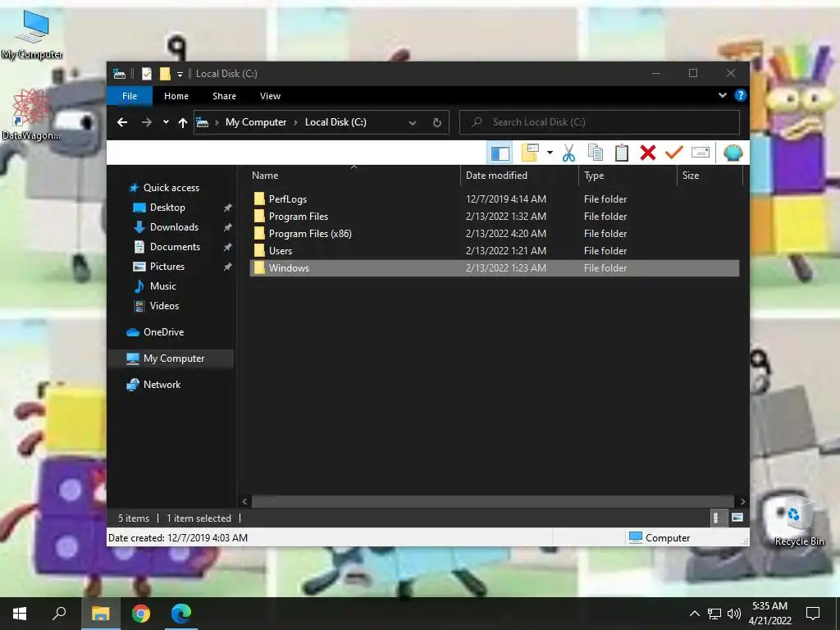Open the Home ribbon tab

tap(176, 96)
